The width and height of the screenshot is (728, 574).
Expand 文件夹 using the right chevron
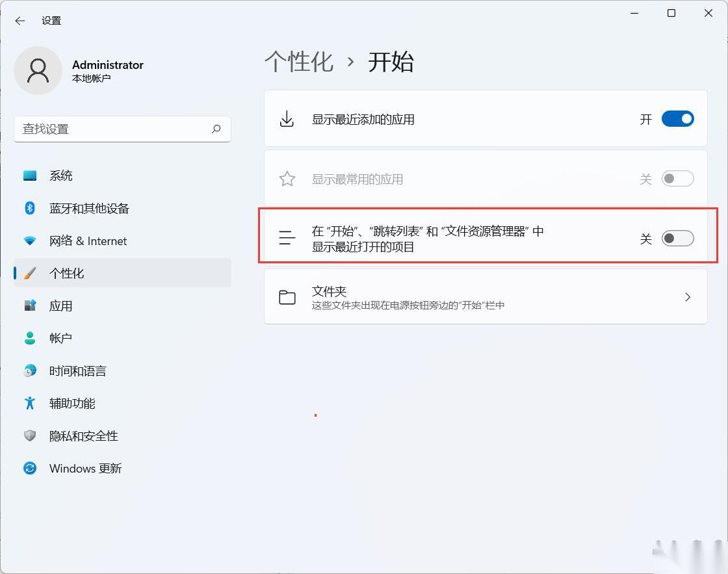(x=687, y=297)
